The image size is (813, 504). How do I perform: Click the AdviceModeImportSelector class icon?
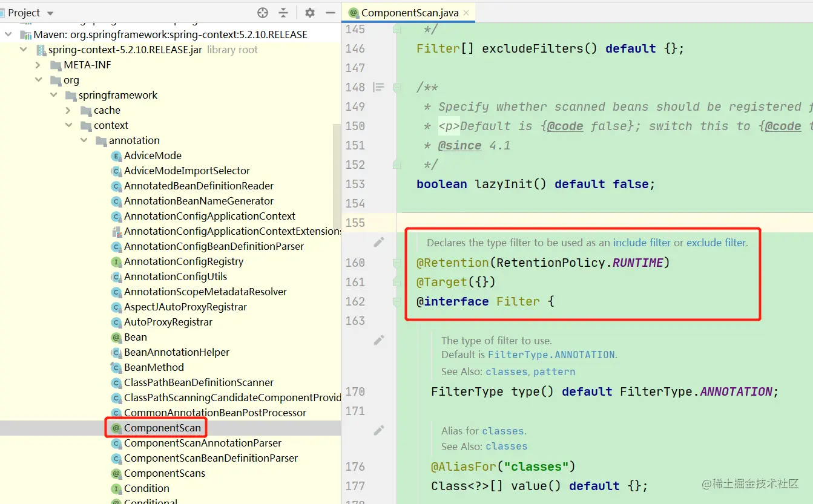coord(117,171)
